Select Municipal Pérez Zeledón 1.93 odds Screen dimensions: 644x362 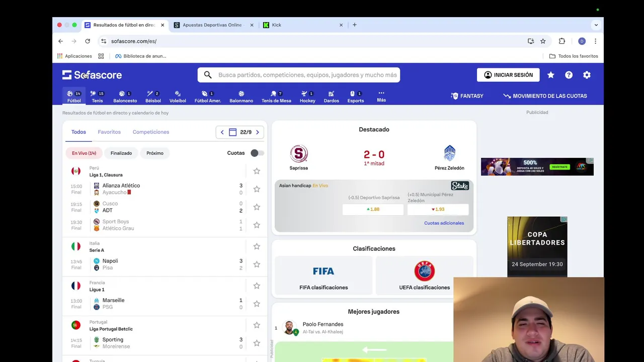(438, 209)
